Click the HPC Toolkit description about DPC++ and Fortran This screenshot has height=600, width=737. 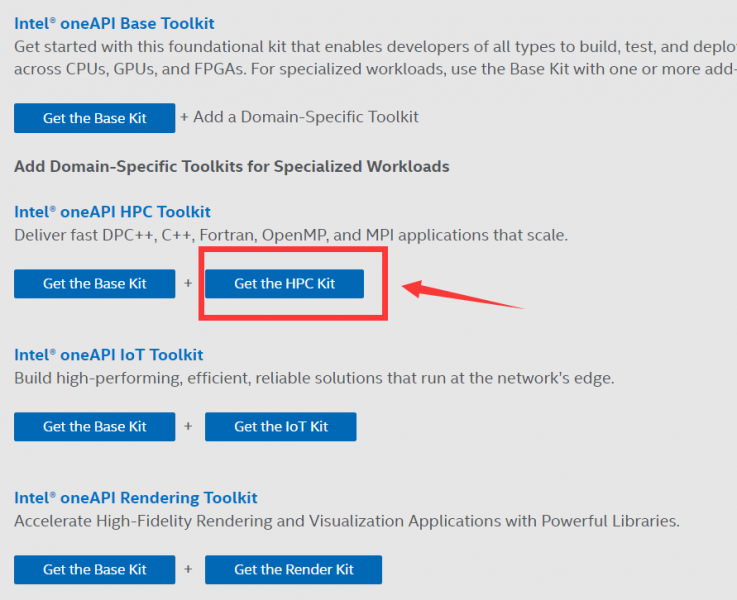(290, 236)
